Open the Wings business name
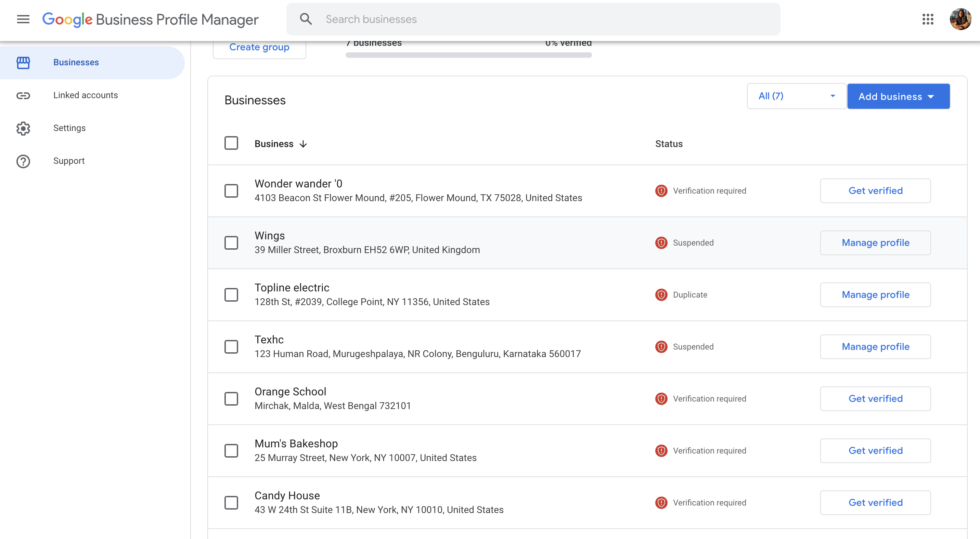 click(270, 236)
